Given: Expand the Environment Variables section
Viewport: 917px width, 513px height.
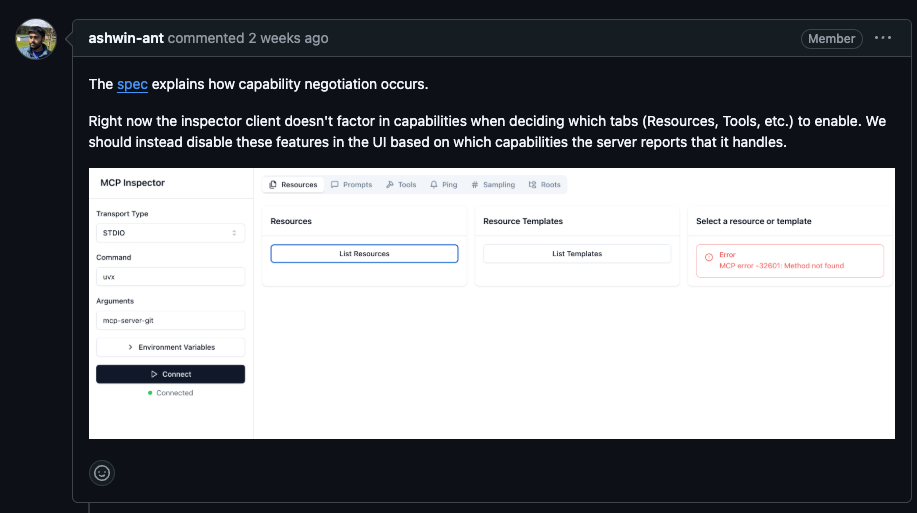Looking at the screenshot, I should coord(170,347).
